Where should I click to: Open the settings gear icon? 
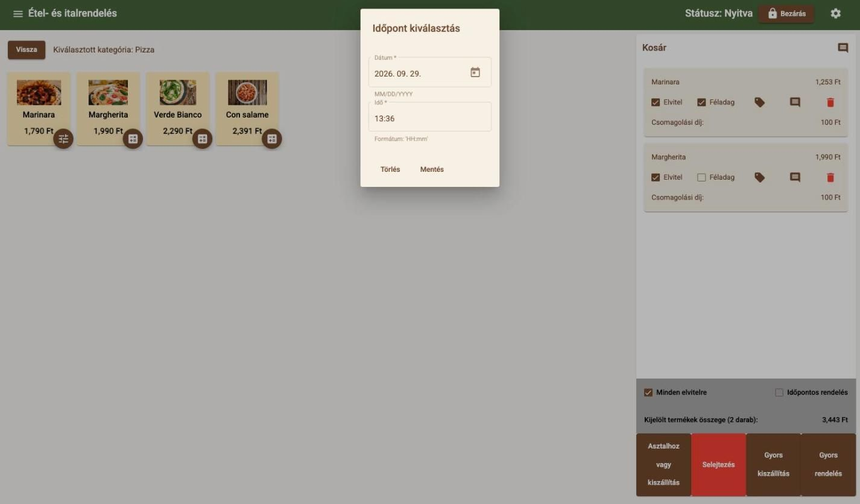pyautogui.click(x=835, y=13)
